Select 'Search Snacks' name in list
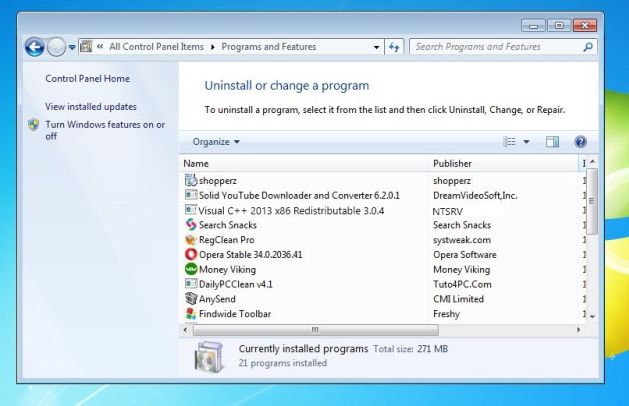The width and height of the screenshot is (629, 406). 227,225
